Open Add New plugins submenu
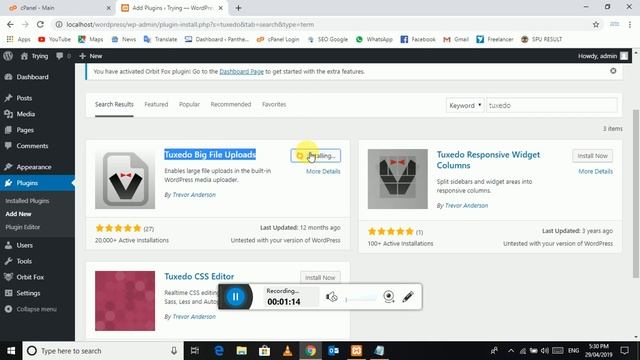Image resolution: width=640 pixels, height=360 pixels. click(18, 214)
